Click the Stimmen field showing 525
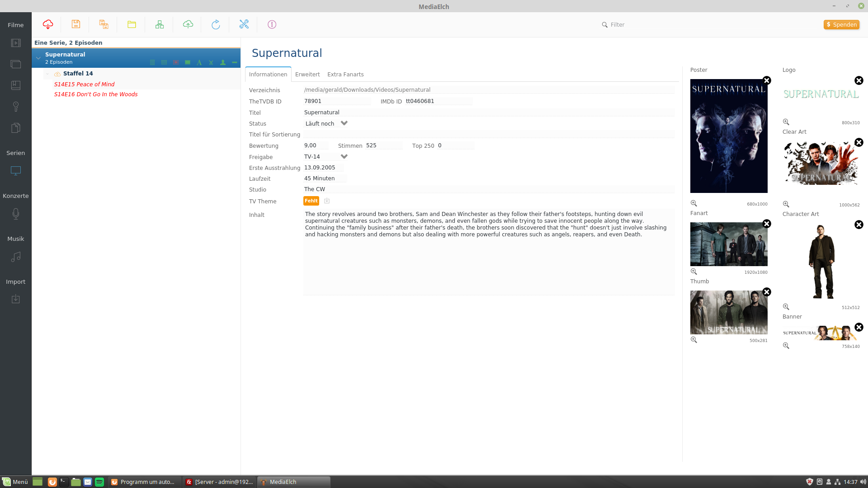 coord(384,145)
